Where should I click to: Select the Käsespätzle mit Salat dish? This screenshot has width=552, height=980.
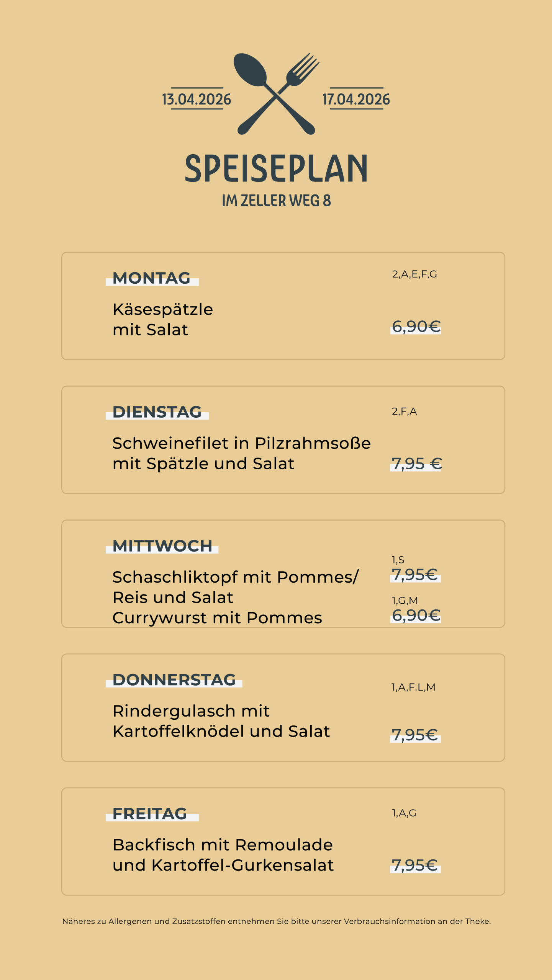click(162, 319)
